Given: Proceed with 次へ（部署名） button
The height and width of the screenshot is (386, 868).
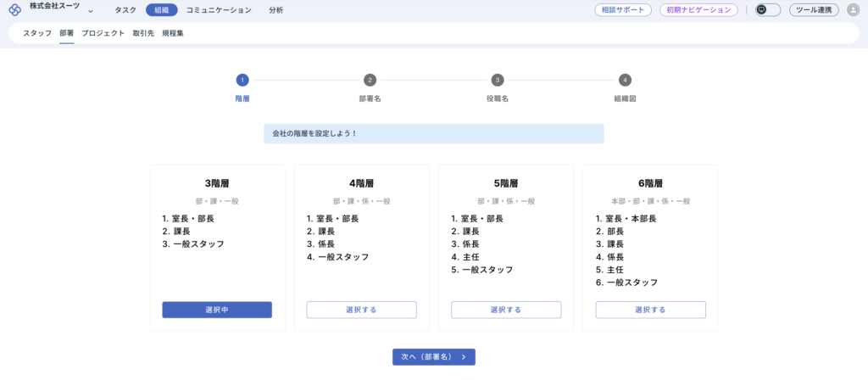Looking at the screenshot, I should click(x=434, y=357).
